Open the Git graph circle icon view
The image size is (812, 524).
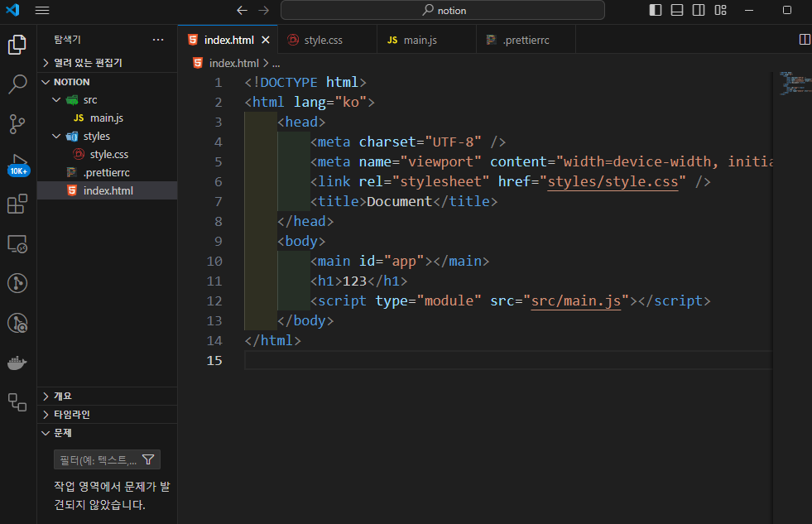pyautogui.click(x=17, y=283)
